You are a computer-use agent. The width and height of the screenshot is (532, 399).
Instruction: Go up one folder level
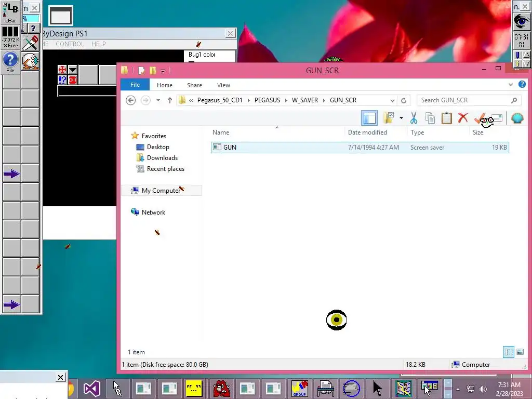[x=170, y=100]
